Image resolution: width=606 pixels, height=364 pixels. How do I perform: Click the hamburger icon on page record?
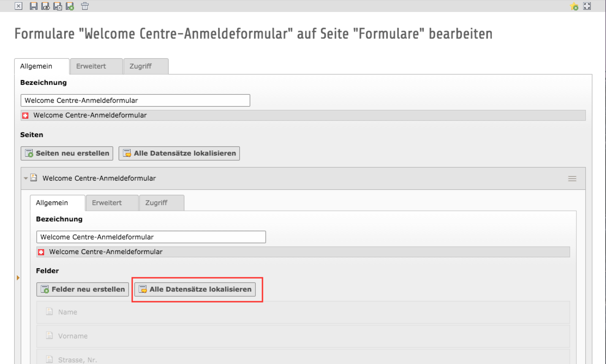[x=572, y=178]
